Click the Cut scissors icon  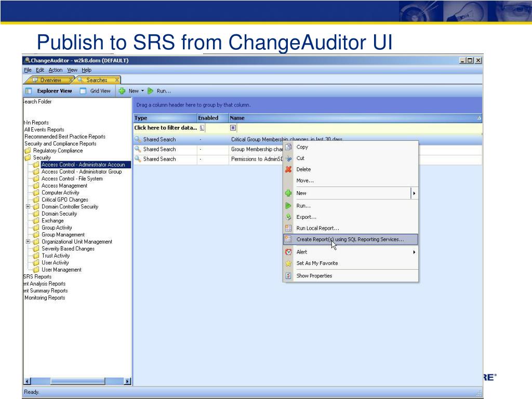coord(288,158)
